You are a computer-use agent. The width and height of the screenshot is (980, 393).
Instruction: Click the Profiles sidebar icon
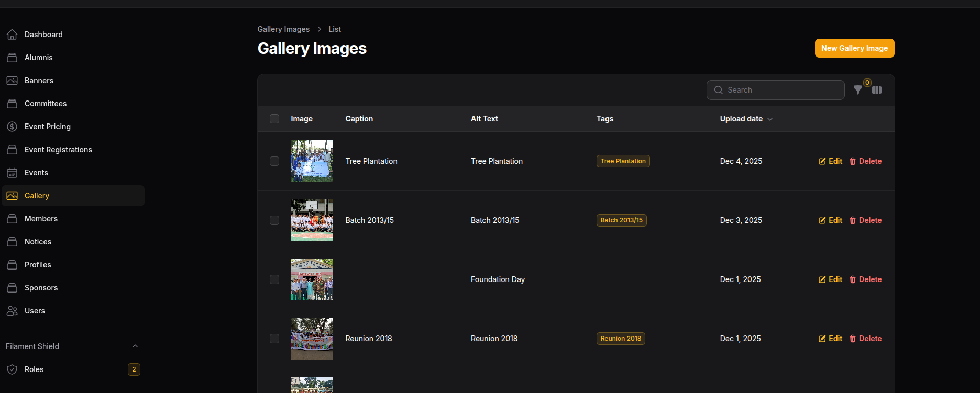(12, 265)
